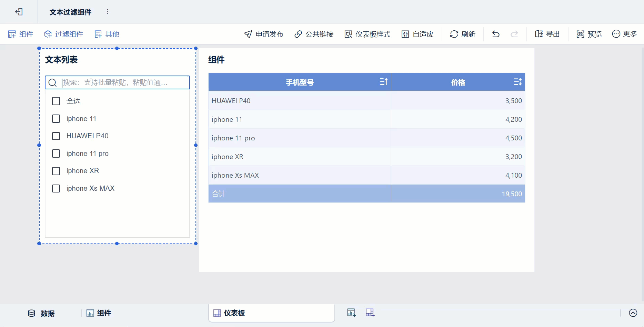
Task: Open 仪表板样式 dashboard style settings
Action: (x=368, y=34)
